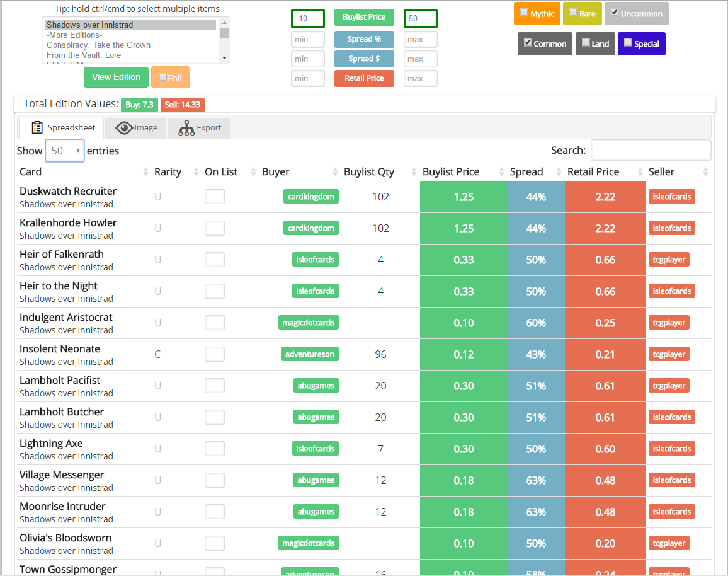Image resolution: width=728 pixels, height=576 pixels.
Task: Click the Search input field
Action: (x=651, y=150)
